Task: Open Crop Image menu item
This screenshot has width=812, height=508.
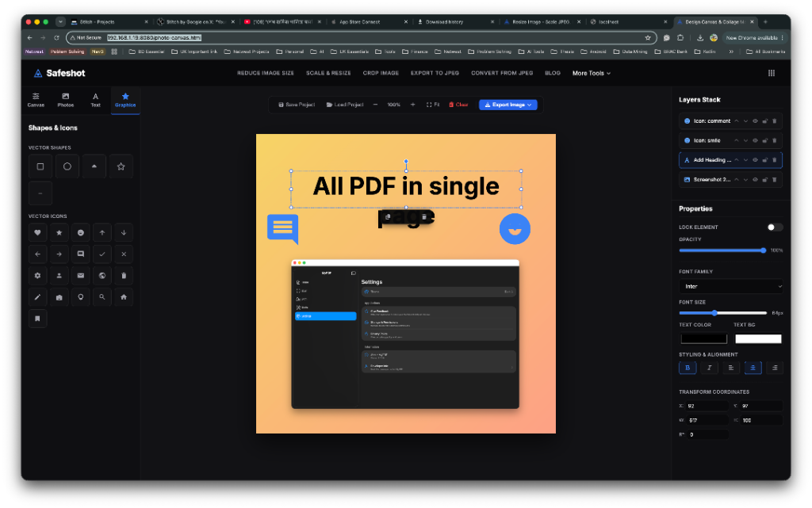Action: coord(381,74)
